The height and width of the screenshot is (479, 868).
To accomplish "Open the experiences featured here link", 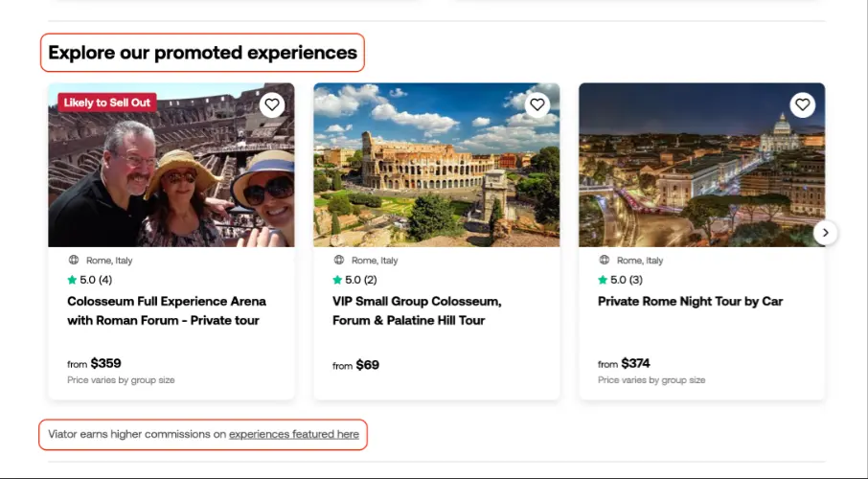I will click(294, 434).
